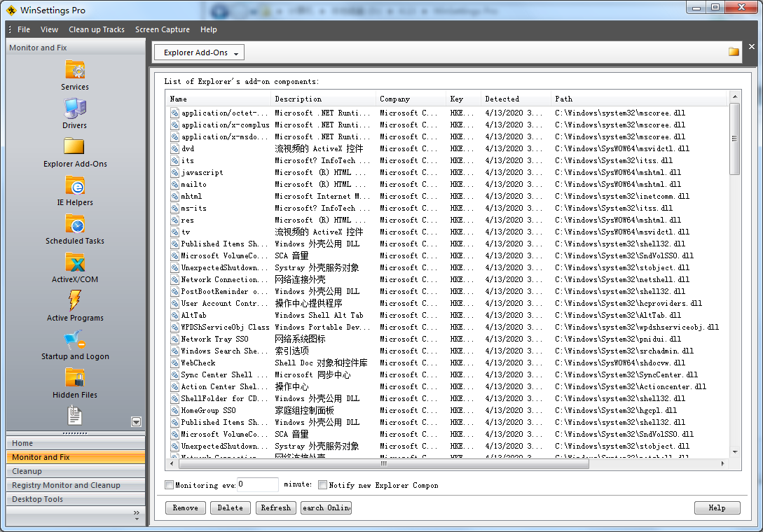Screen dimensions: 763x532
Task: Open the Scheduled Tasks icon
Action: click(75, 224)
